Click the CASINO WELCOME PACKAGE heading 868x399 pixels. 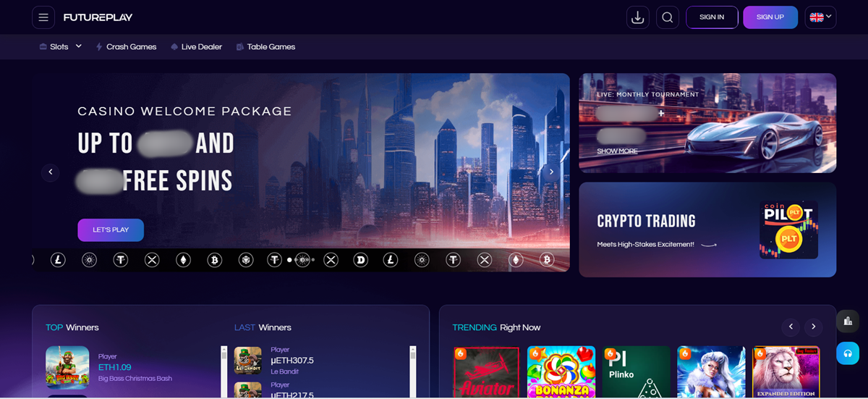point(184,112)
